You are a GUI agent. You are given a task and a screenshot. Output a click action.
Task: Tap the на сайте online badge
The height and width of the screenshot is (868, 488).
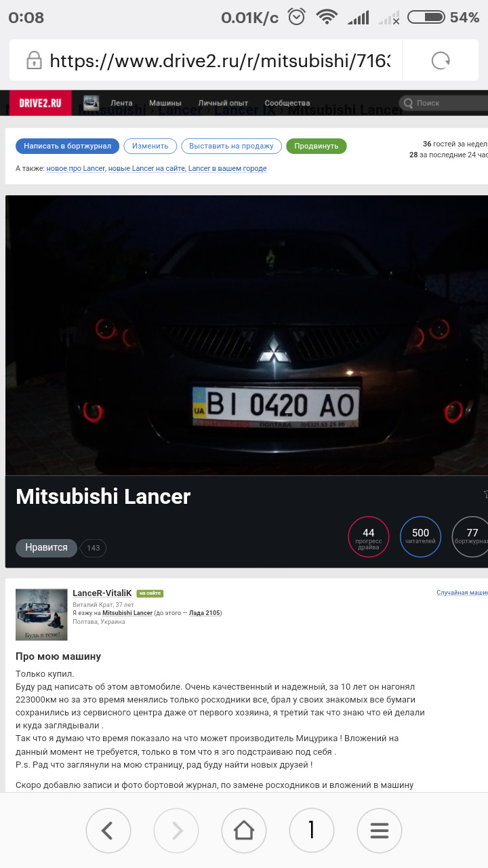[150, 593]
